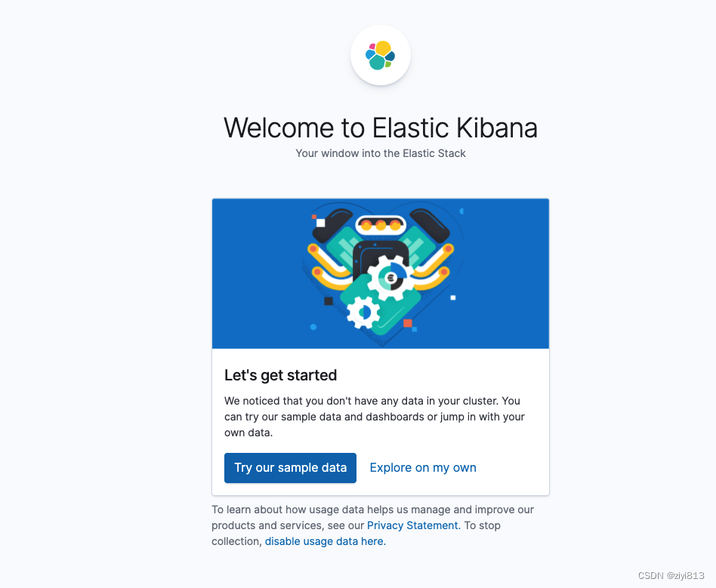
Task: Click the Your window into the Elastic Stack subtitle
Action: point(380,153)
